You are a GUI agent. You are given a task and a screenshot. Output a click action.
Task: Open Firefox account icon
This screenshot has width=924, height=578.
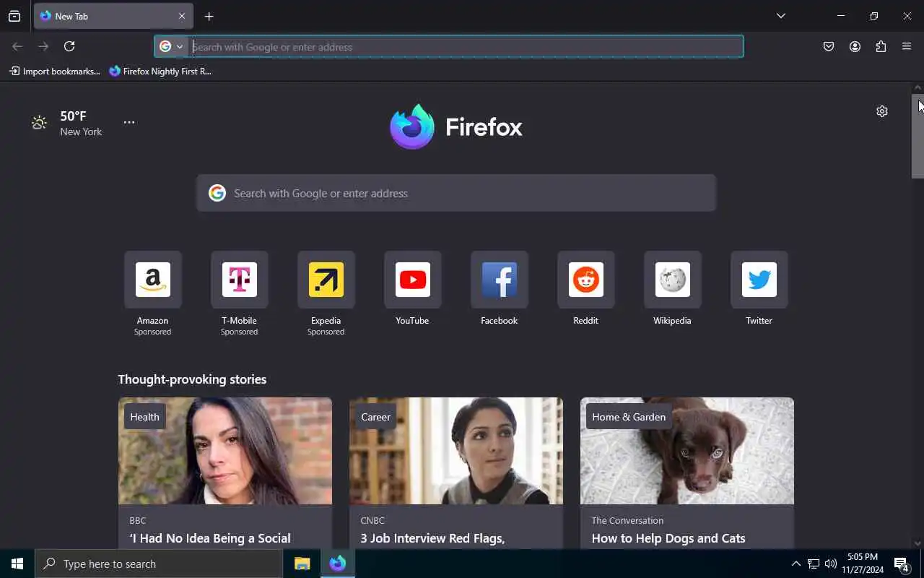pyautogui.click(x=855, y=46)
